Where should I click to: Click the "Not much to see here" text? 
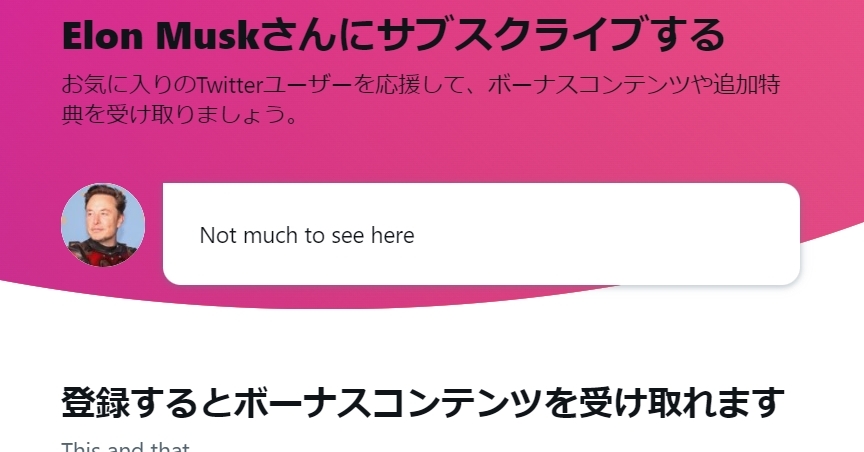(306, 236)
